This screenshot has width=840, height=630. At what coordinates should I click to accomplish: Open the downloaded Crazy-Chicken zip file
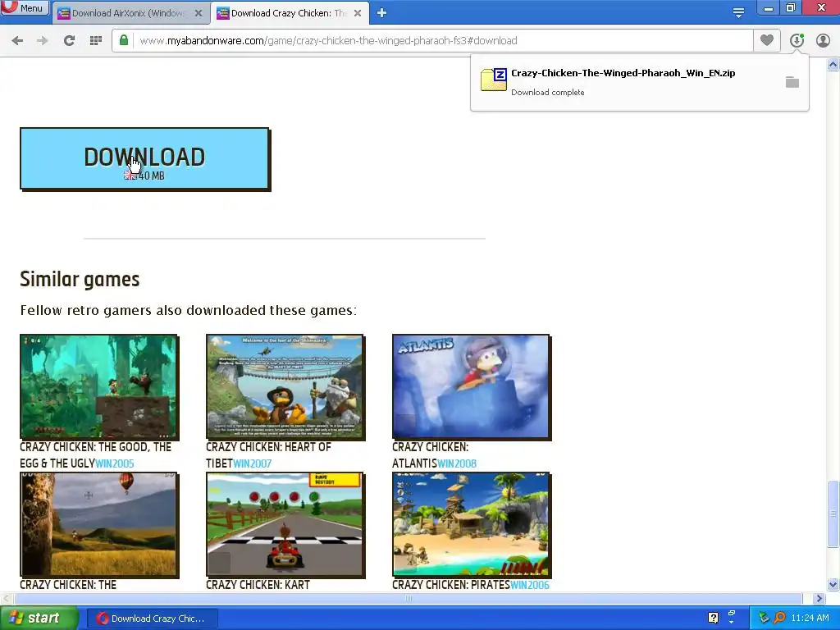(623, 73)
